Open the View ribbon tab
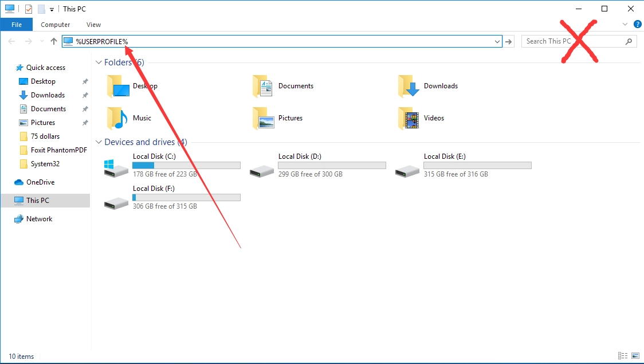 click(93, 25)
